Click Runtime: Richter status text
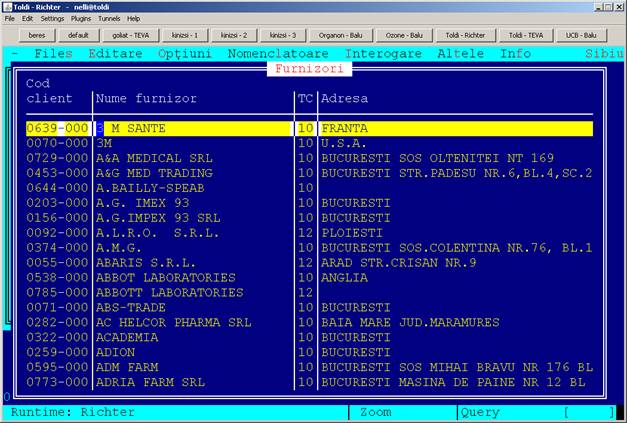This screenshot has width=627, height=423. point(73,412)
